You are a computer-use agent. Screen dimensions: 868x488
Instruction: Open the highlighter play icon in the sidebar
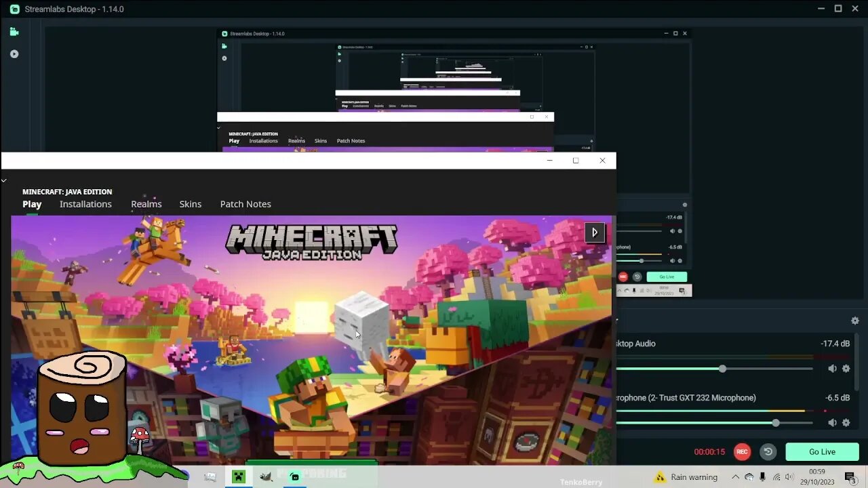coord(14,54)
